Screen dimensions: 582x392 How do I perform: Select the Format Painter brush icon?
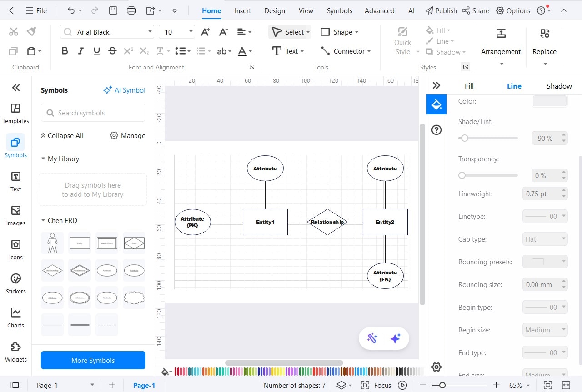coord(31,32)
